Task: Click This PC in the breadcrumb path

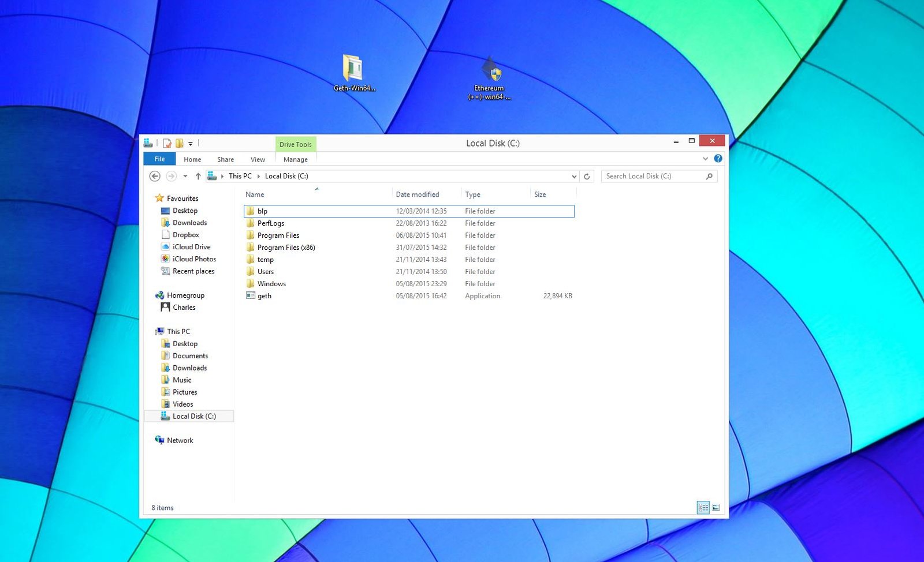Action: pyautogui.click(x=240, y=177)
